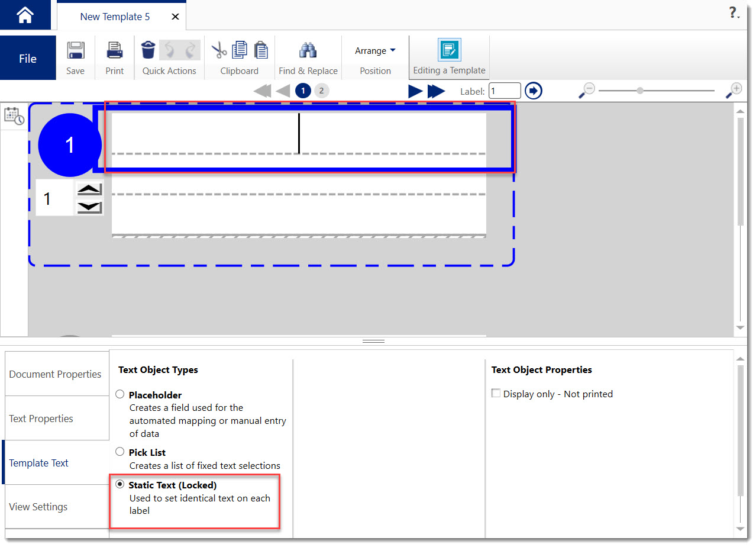
Task: Open the help question mark menu
Action: click(734, 13)
